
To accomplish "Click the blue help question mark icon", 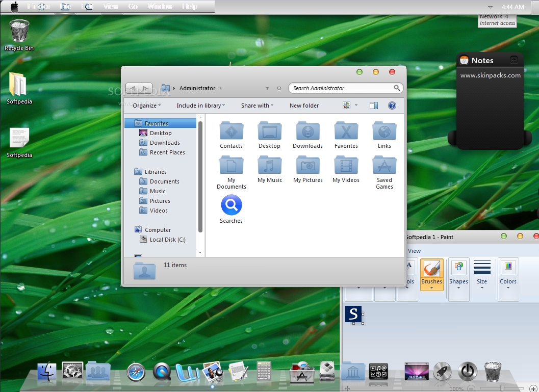I will pyautogui.click(x=392, y=106).
